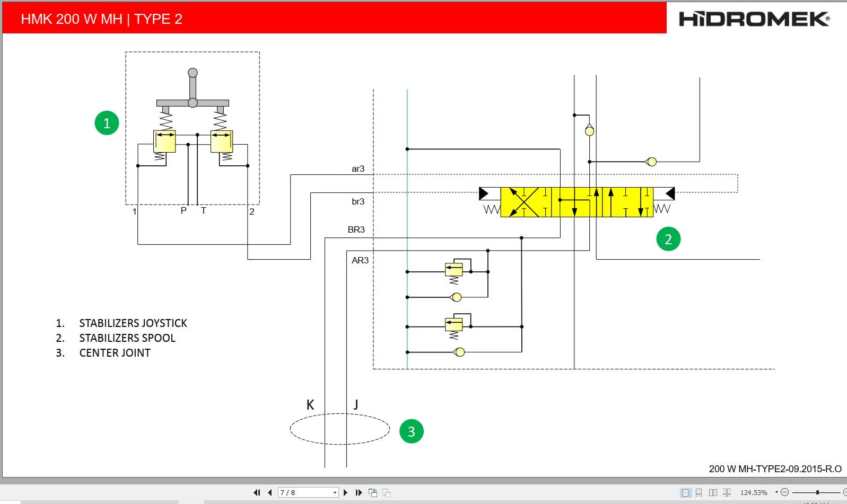Click the ar3 line label

click(358, 169)
